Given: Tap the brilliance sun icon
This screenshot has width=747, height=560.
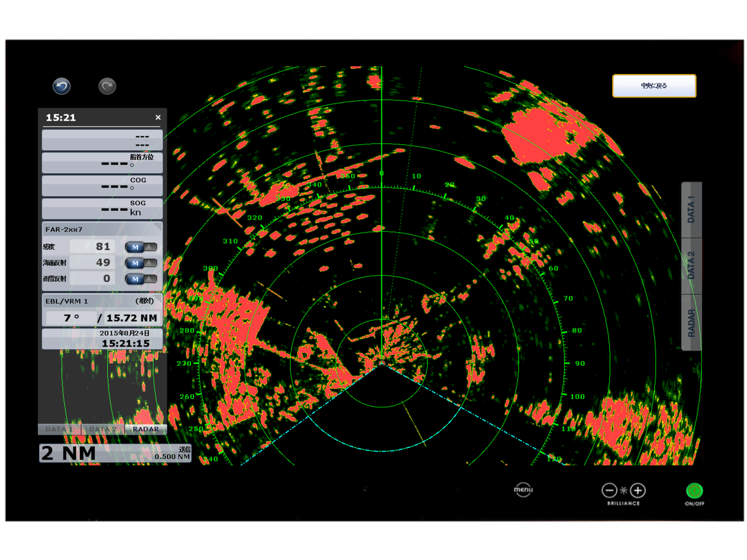Looking at the screenshot, I should pos(623,491).
